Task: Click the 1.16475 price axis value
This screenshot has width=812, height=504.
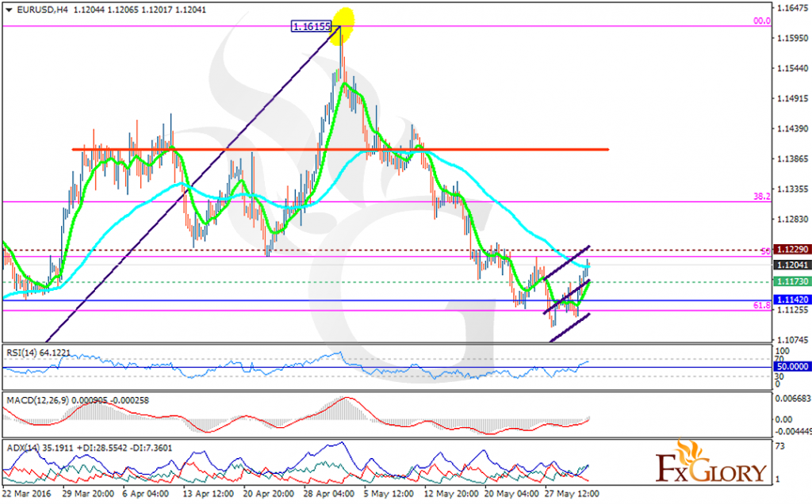Action: tap(793, 8)
